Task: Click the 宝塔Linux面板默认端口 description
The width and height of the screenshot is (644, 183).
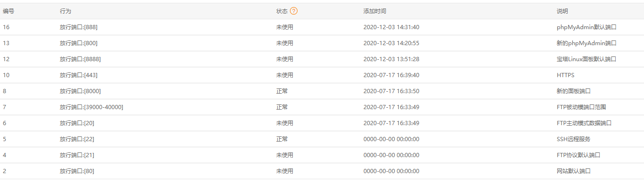Action: coord(586,59)
